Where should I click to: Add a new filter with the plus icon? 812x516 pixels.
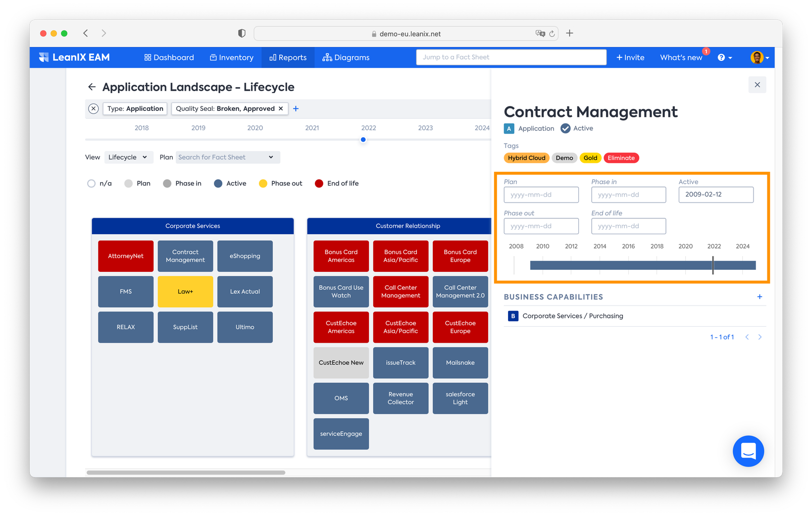tap(296, 108)
